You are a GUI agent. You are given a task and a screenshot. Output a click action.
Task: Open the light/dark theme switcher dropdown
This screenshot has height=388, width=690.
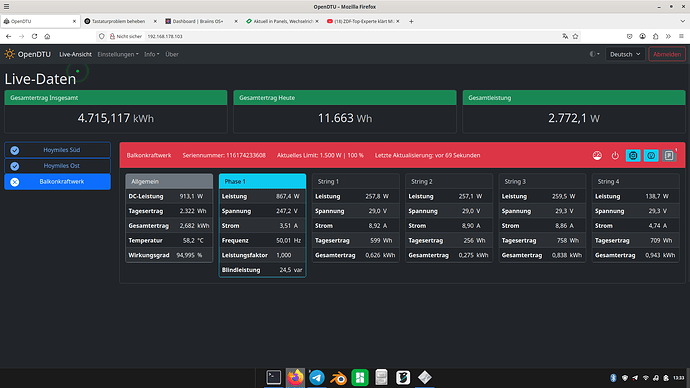pos(595,54)
